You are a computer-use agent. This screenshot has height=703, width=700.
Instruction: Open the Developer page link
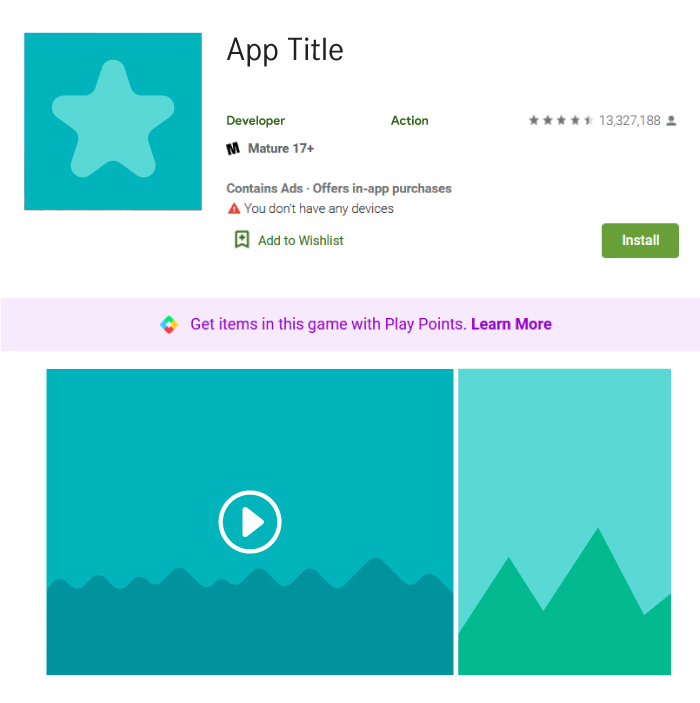256,121
